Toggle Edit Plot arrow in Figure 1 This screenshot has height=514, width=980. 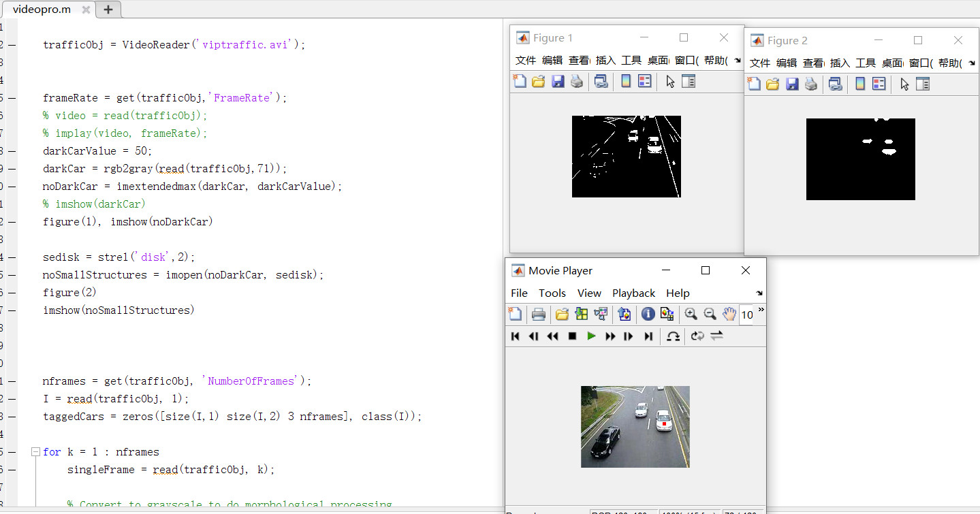(x=670, y=82)
